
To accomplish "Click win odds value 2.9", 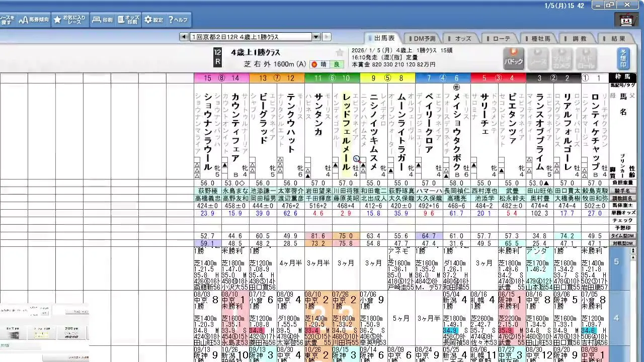I will (346, 213).
